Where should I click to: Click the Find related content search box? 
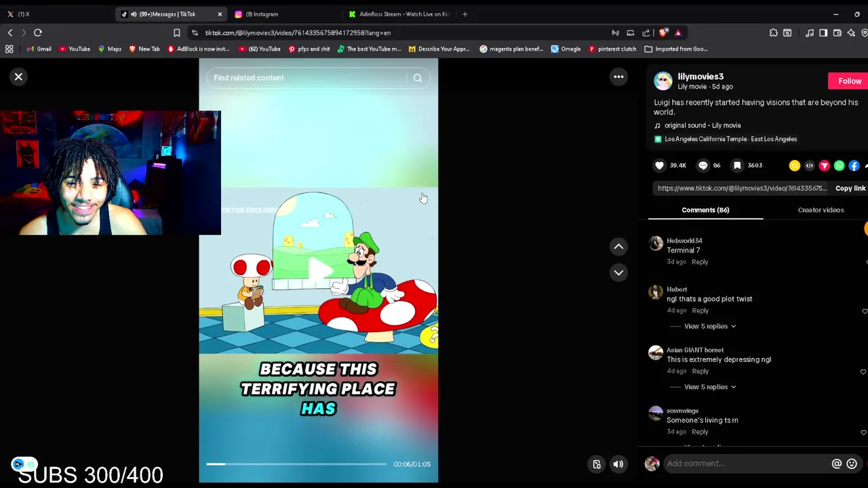click(x=307, y=78)
